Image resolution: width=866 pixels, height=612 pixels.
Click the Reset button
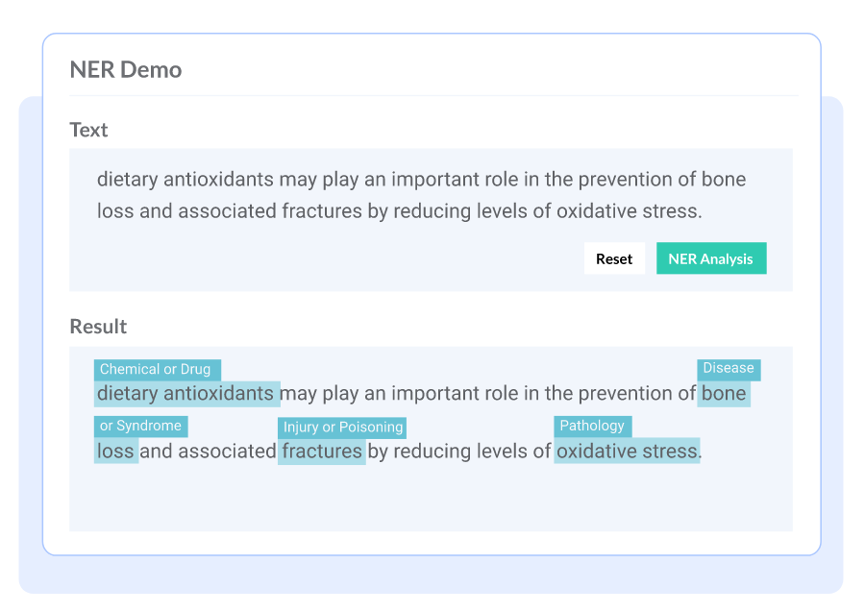pos(614,259)
